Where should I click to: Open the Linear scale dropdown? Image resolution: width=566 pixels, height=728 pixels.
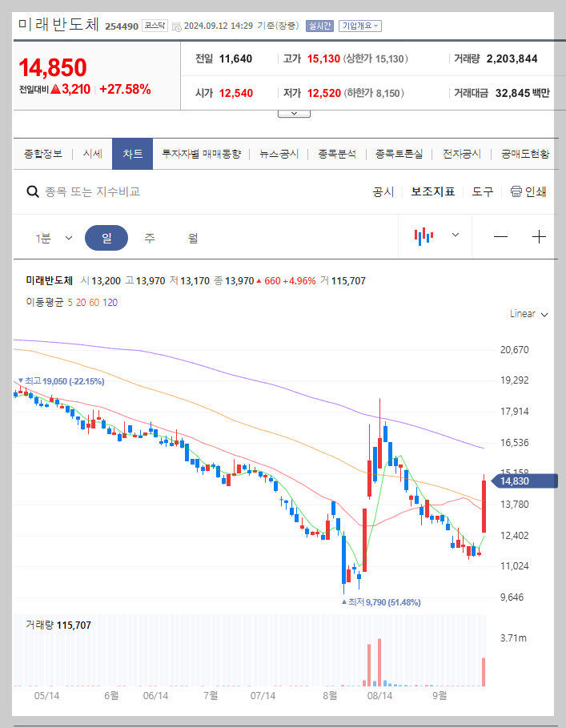527,314
